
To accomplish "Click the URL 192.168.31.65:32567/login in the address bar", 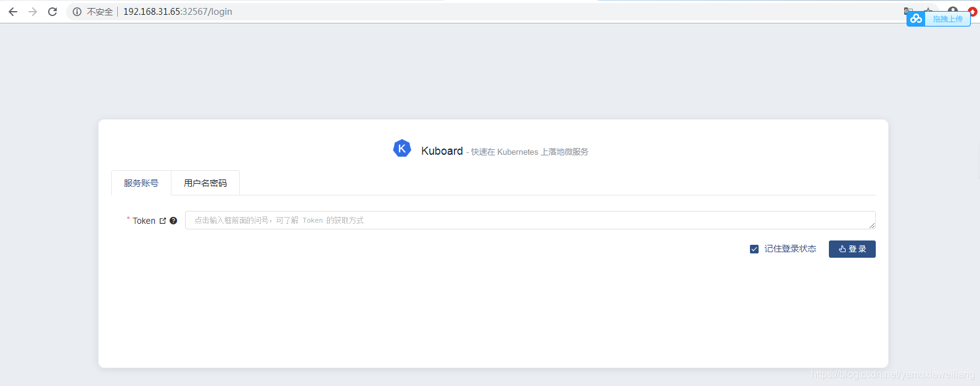I will point(178,12).
